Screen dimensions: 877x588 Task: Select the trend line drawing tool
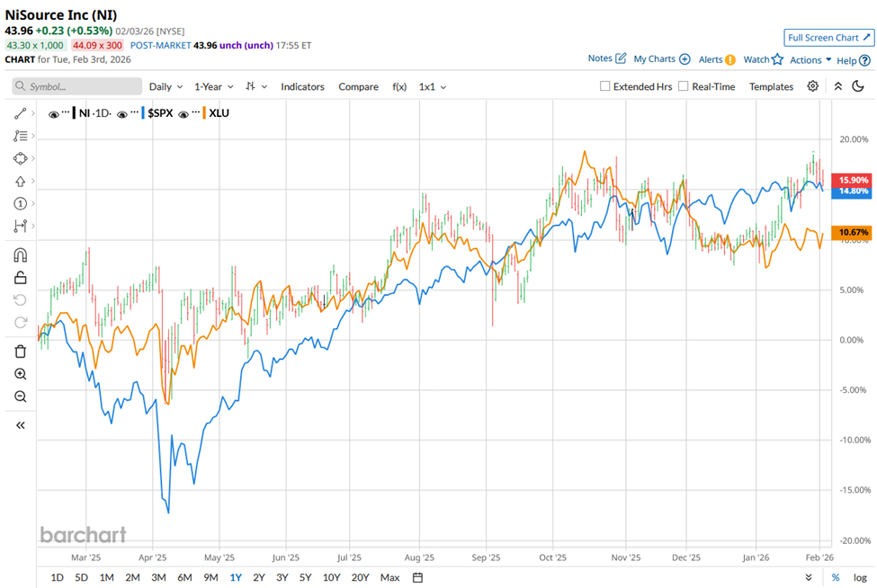coord(20,114)
